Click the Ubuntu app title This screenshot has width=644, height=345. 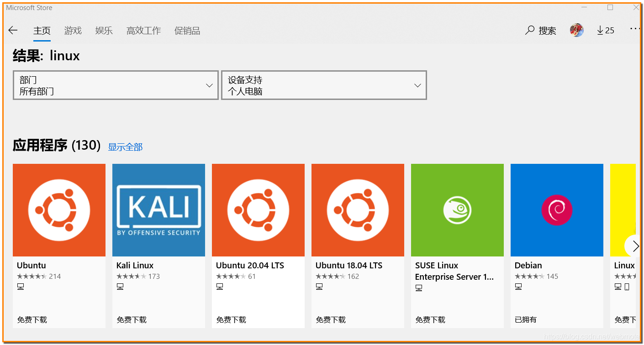pos(32,265)
